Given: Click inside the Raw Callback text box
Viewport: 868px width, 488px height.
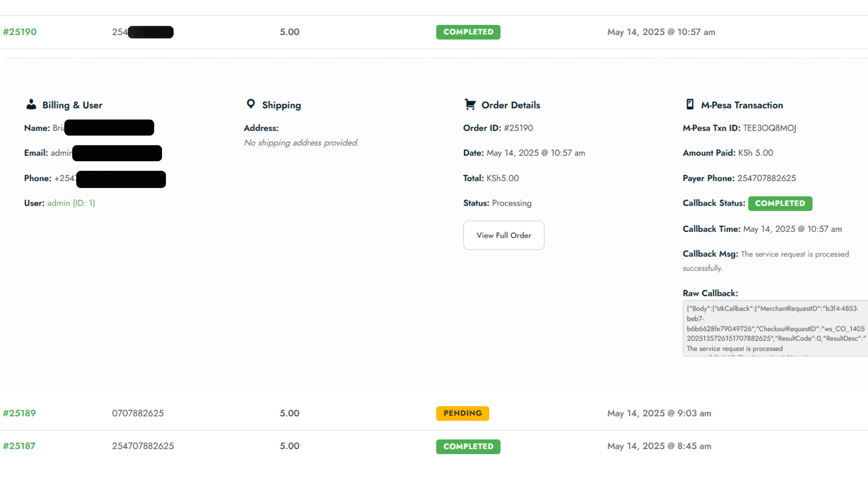Looking at the screenshot, I should [775, 328].
